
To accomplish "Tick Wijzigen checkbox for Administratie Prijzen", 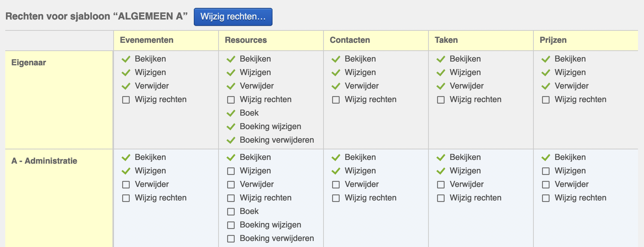I will pyautogui.click(x=546, y=171).
